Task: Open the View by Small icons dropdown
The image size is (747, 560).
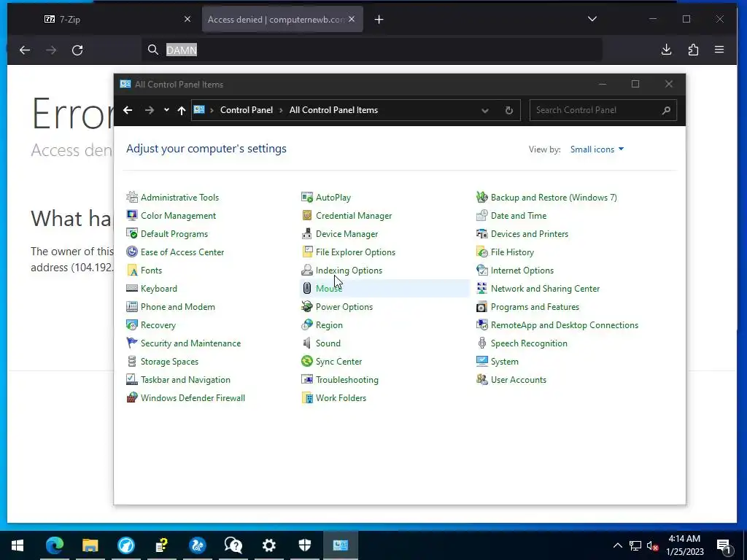Action: click(x=597, y=149)
